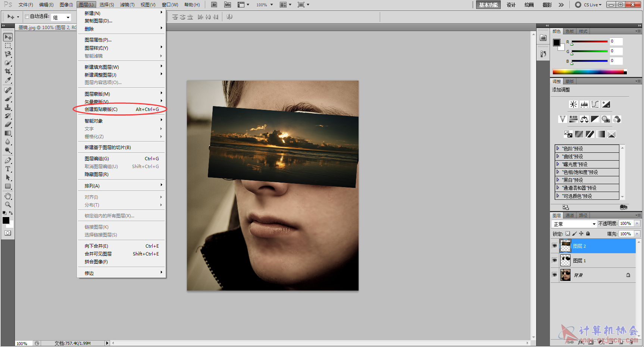Image resolution: width=644 pixels, height=347 pixels.
Task: Click the 基本功能 workspace button
Action: coord(488,5)
